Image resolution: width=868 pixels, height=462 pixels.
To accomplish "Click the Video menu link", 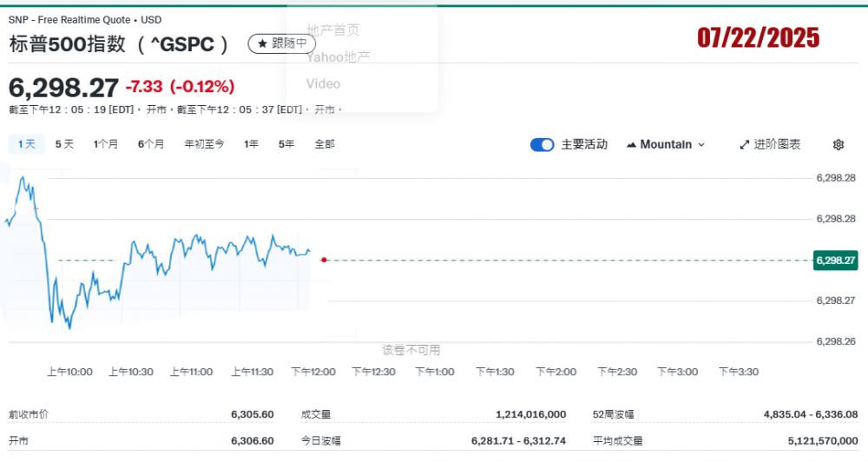I will [323, 84].
